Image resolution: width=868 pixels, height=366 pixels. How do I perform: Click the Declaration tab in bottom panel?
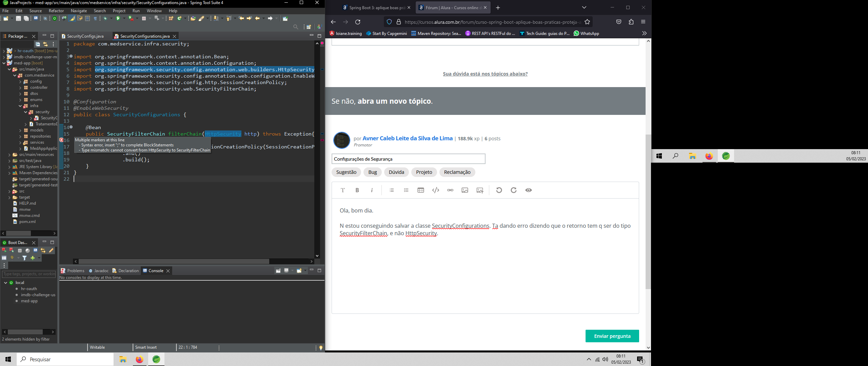point(129,270)
